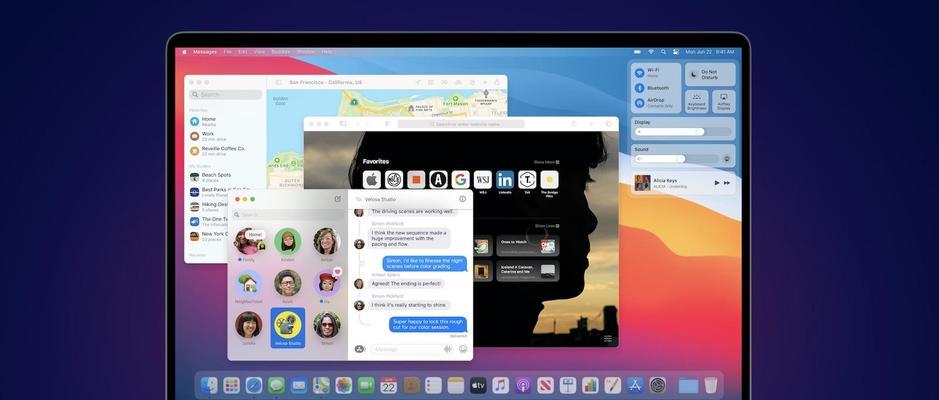Image resolution: width=939 pixels, height=400 pixels.
Task: Open conversation details info icon
Action: point(462,199)
